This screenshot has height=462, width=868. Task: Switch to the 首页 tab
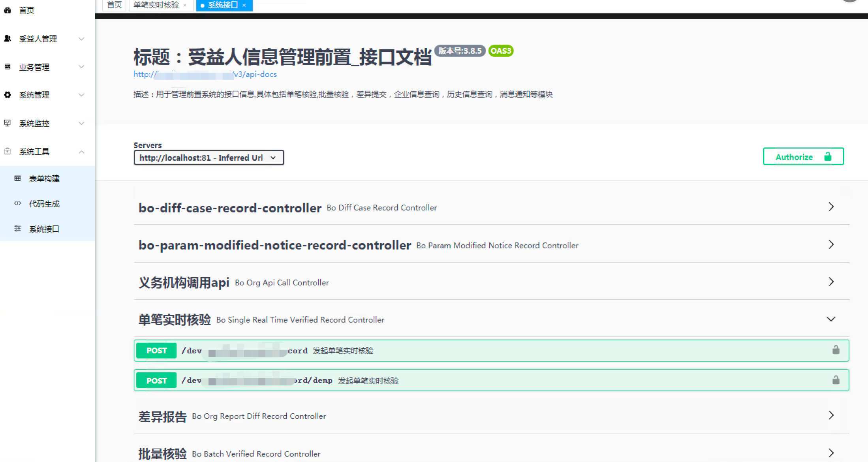115,5
